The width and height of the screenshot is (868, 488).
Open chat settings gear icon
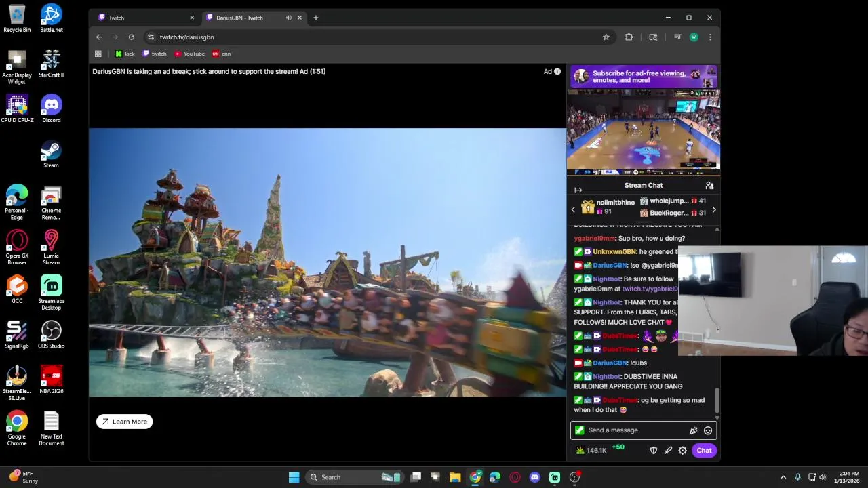pos(683,451)
